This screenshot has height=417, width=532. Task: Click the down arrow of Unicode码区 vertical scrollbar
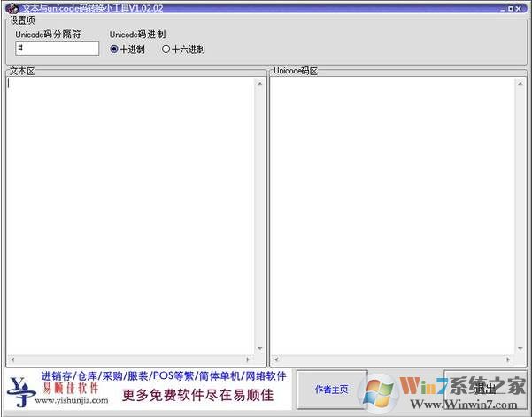pyautogui.click(x=520, y=349)
